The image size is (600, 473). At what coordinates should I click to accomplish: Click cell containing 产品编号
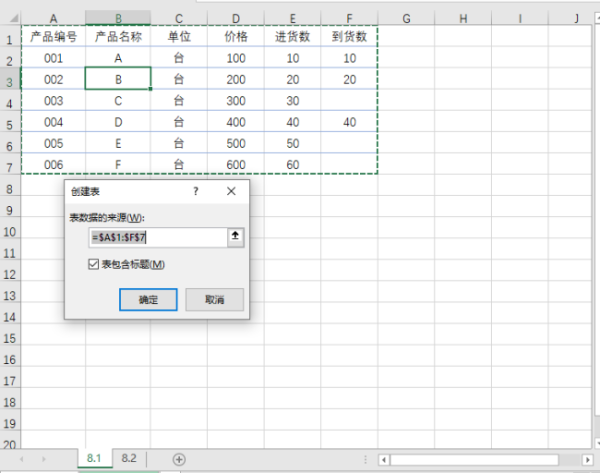(53, 37)
